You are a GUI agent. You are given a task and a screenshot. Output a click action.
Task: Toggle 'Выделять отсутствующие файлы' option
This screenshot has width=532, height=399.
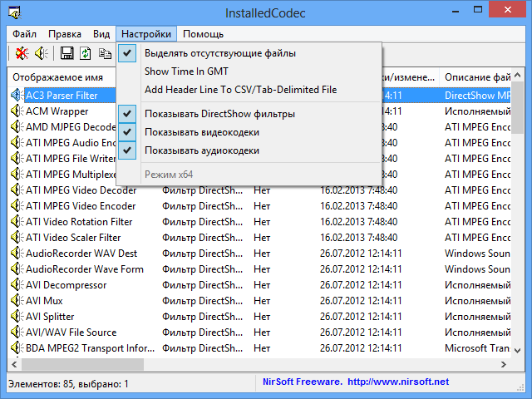click(x=249, y=53)
